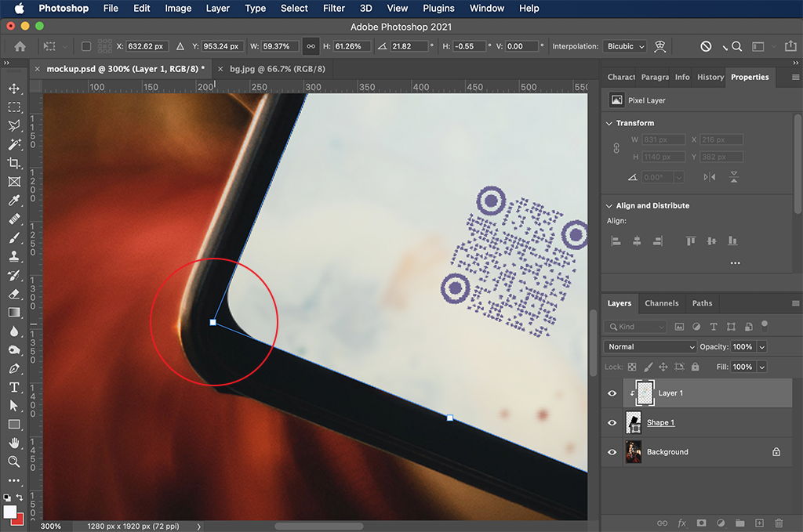
Task: Open the Layer menu
Action: [x=218, y=8]
